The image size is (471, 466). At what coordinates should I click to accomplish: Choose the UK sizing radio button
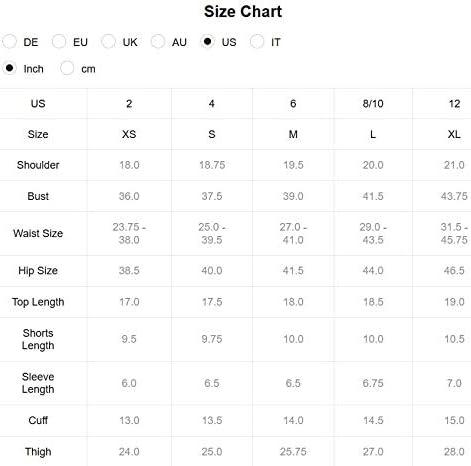(x=108, y=42)
